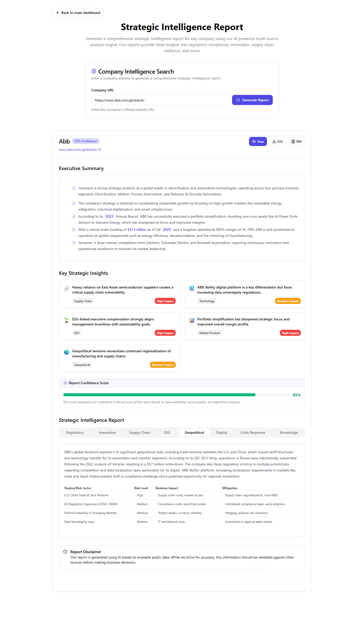Open the www.abb.com/global/en link
This screenshot has width=364, height=620.
(x=78, y=149)
